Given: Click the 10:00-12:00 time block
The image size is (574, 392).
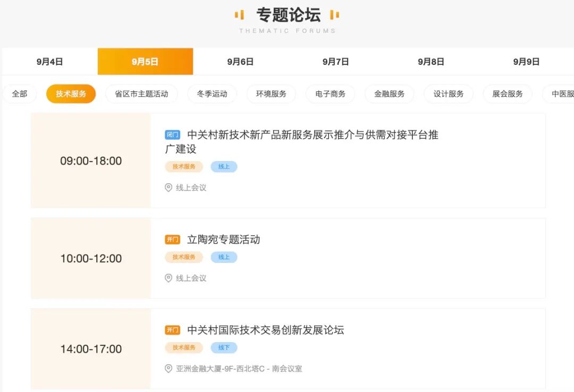Looking at the screenshot, I should [91, 258].
